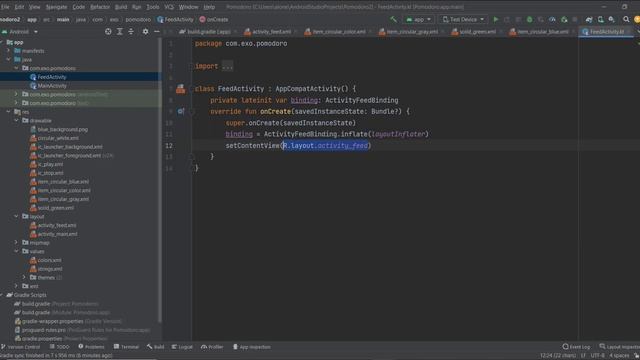Click FeedActivity breadcrumb in navigation bar
This screenshot has height=360, width=640.
coord(176,19)
